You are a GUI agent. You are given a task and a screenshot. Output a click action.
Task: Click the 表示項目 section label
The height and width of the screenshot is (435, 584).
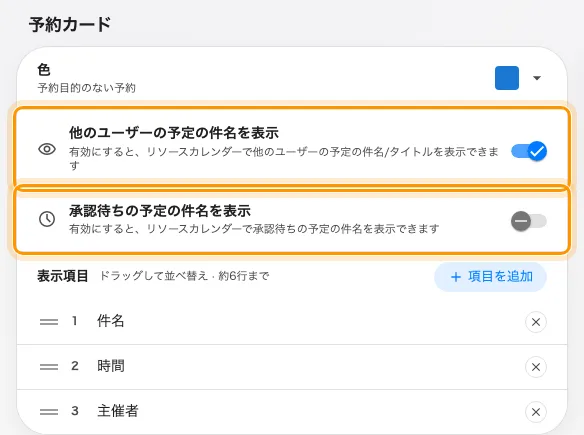coord(63,276)
